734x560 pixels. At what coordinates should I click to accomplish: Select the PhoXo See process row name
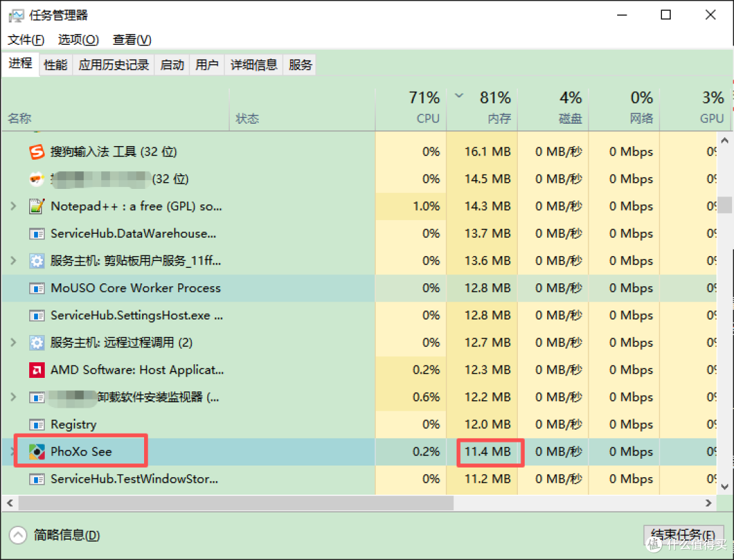coord(81,452)
